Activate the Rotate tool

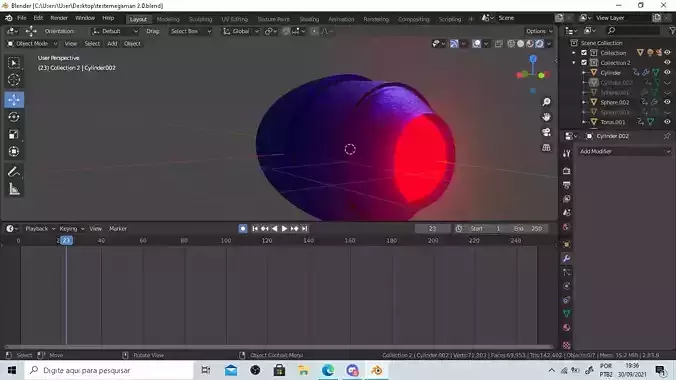pos(14,117)
